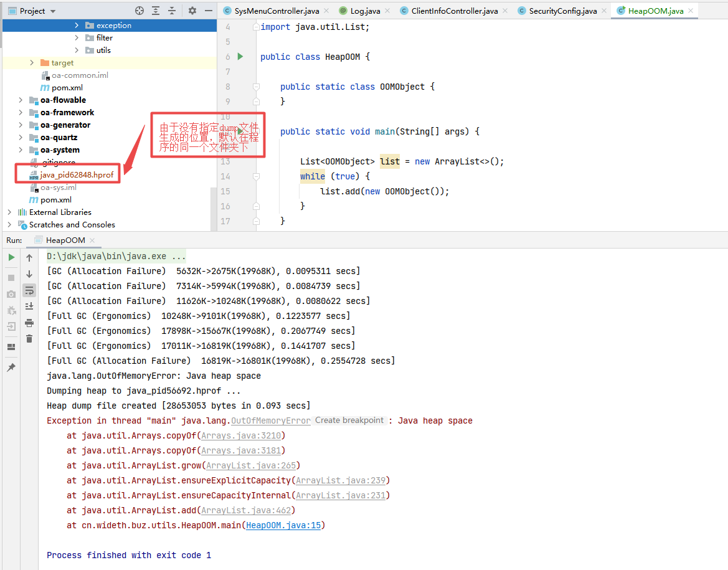Hide the Project panel with minus icon
The image size is (728, 570).
click(209, 11)
